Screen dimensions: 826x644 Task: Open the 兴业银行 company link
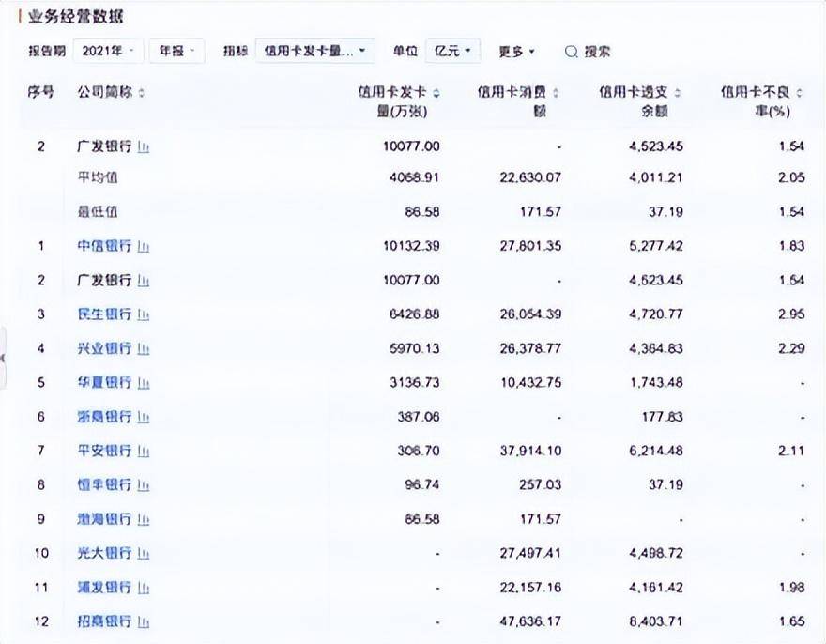pyautogui.click(x=104, y=348)
